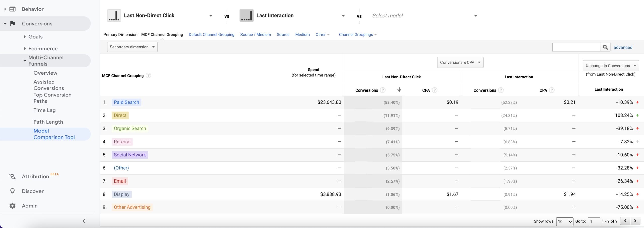Image resolution: width=644 pixels, height=228 pixels.
Task: Click the Paid Search channel link
Action: coord(126,102)
